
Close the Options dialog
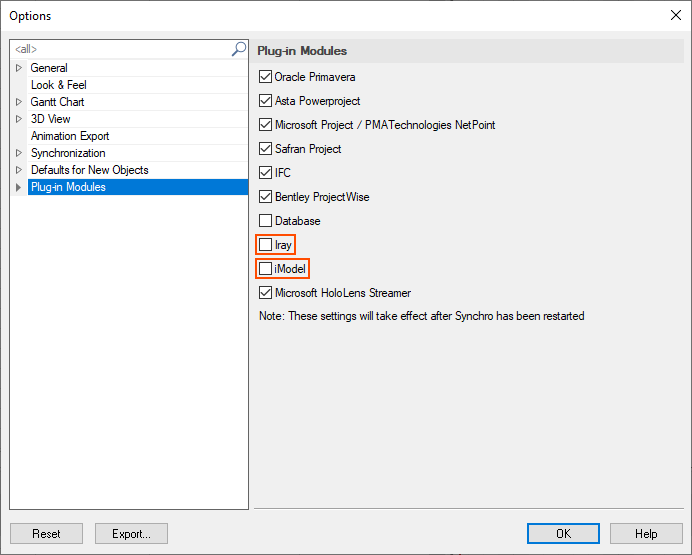point(676,15)
